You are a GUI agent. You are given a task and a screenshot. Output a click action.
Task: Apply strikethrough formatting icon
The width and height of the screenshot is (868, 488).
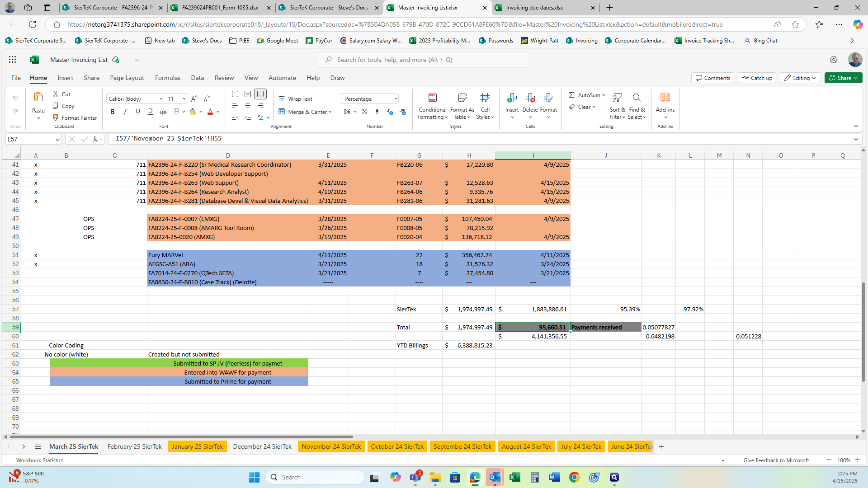click(x=163, y=112)
